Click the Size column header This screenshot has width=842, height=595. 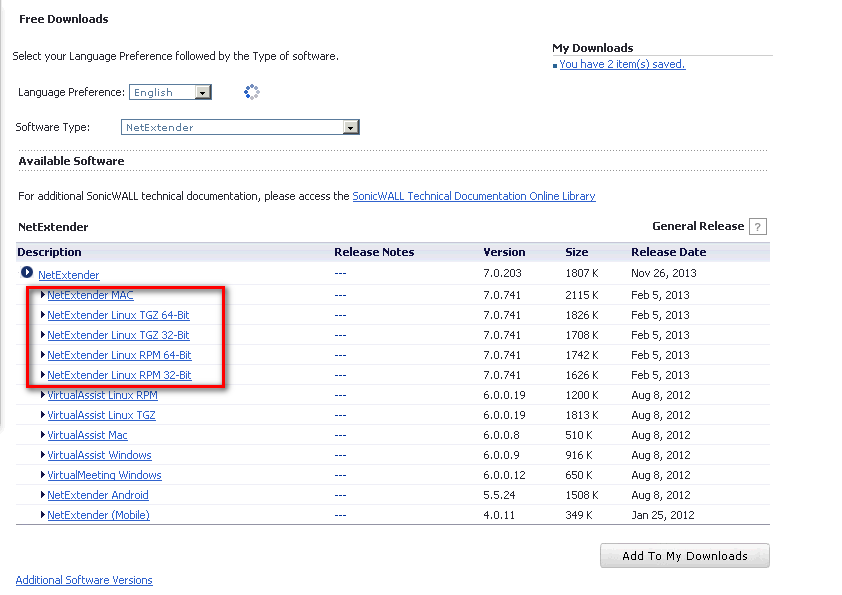point(577,252)
